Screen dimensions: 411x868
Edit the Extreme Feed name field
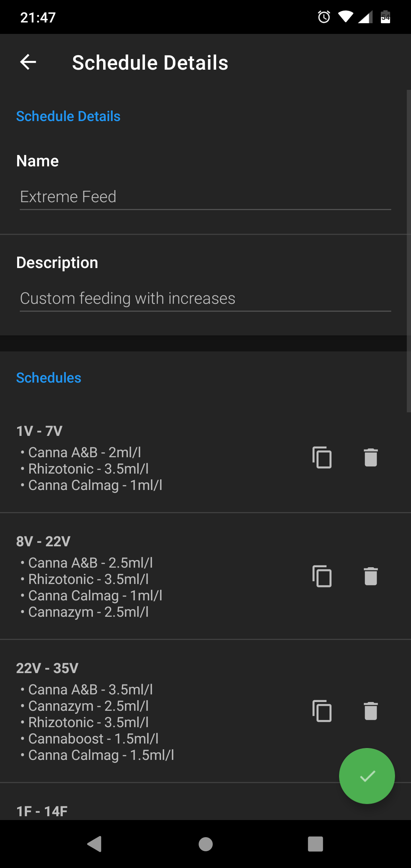pos(205,197)
